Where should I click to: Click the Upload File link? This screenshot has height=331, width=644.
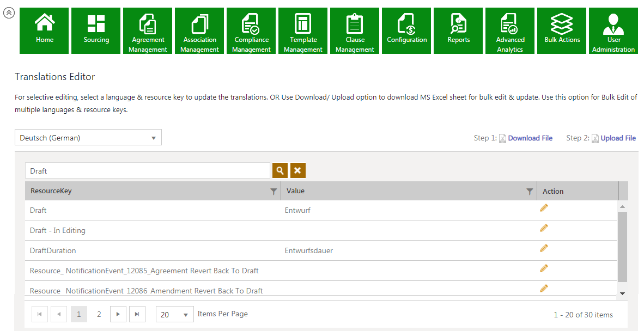[x=618, y=138]
